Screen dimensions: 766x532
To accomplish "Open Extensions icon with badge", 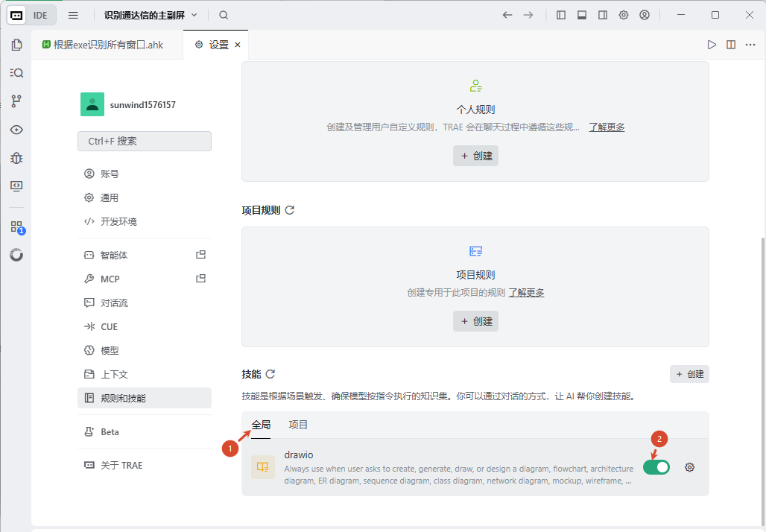I will click(17, 227).
